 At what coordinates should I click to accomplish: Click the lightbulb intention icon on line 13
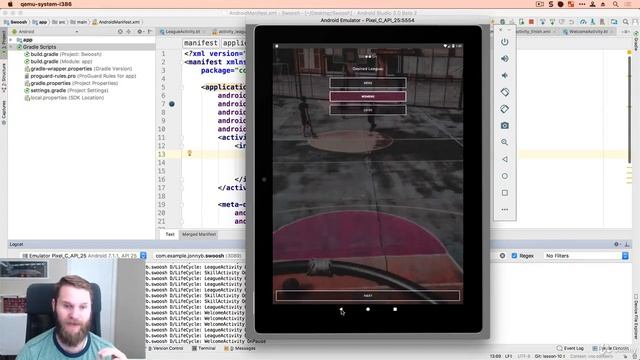(x=189, y=153)
